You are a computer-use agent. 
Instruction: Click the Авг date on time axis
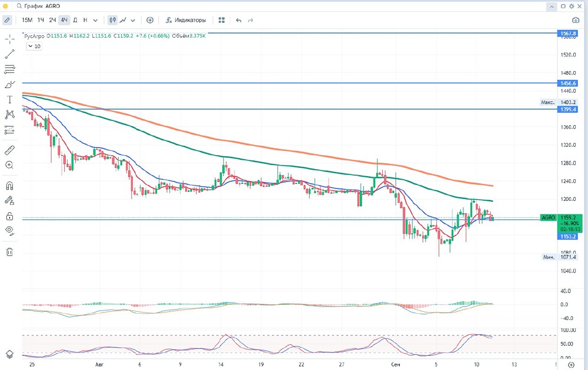pyautogui.click(x=99, y=364)
